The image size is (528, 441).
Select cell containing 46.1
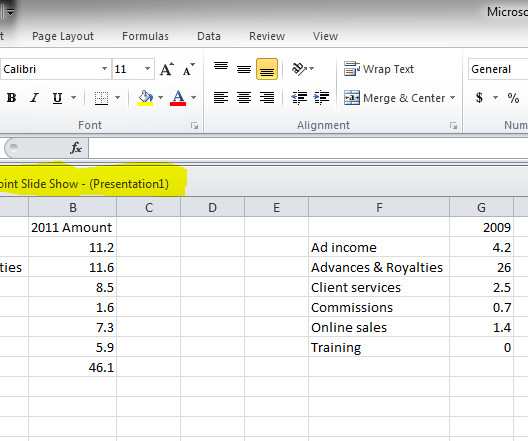click(72, 367)
